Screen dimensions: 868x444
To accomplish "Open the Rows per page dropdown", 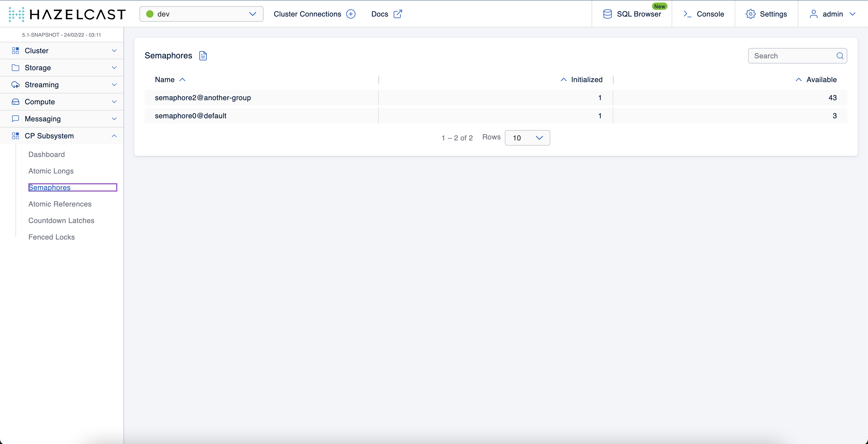I will [527, 138].
